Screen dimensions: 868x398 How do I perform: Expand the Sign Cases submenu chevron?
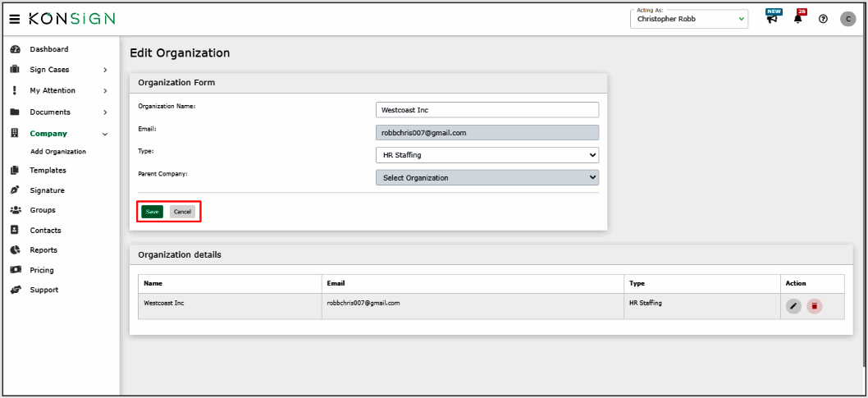pyautogui.click(x=105, y=71)
